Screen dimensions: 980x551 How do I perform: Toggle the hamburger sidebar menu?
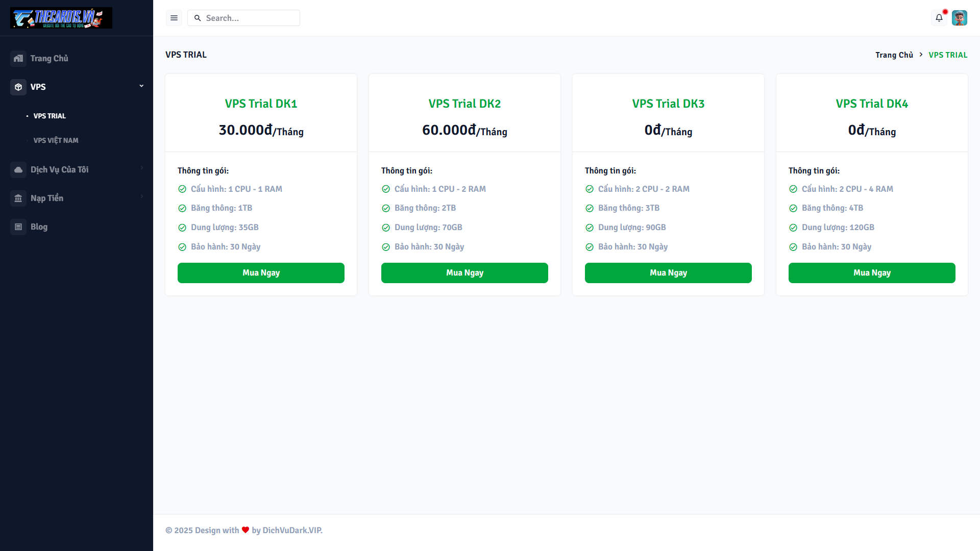(x=174, y=18)
